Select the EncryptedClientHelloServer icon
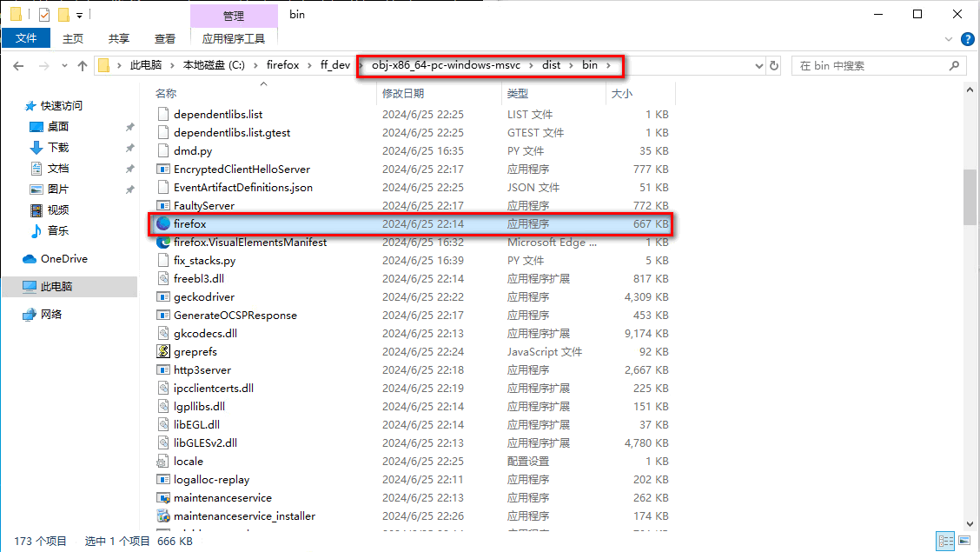The image size is (980, 552). [163, 169]
